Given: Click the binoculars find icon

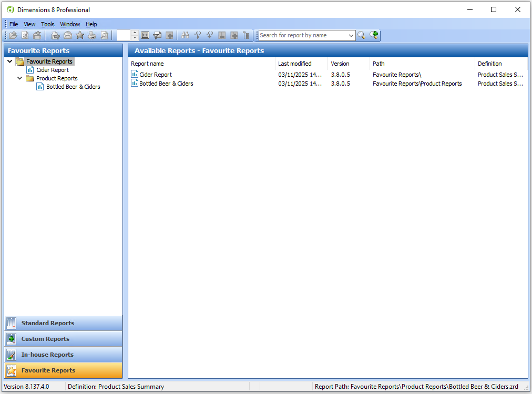Looking at the screenshot, I should point(185,35).
